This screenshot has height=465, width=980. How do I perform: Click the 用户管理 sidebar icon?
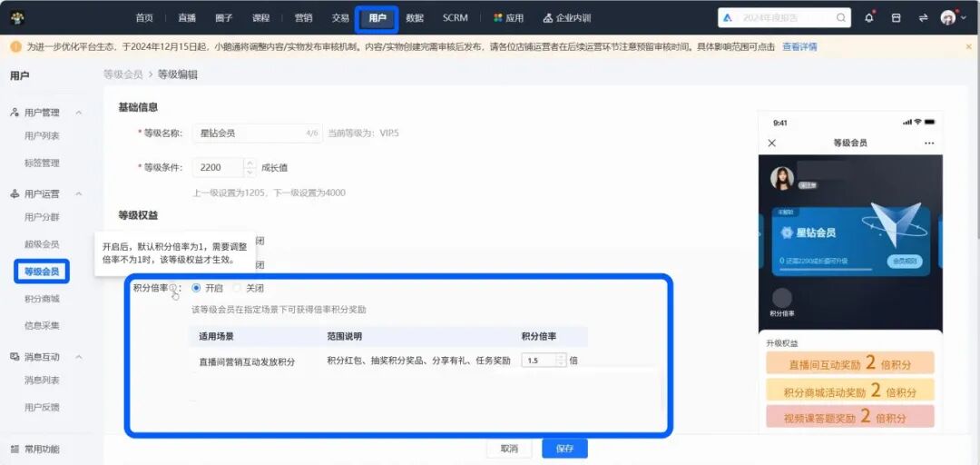(15, 113)
